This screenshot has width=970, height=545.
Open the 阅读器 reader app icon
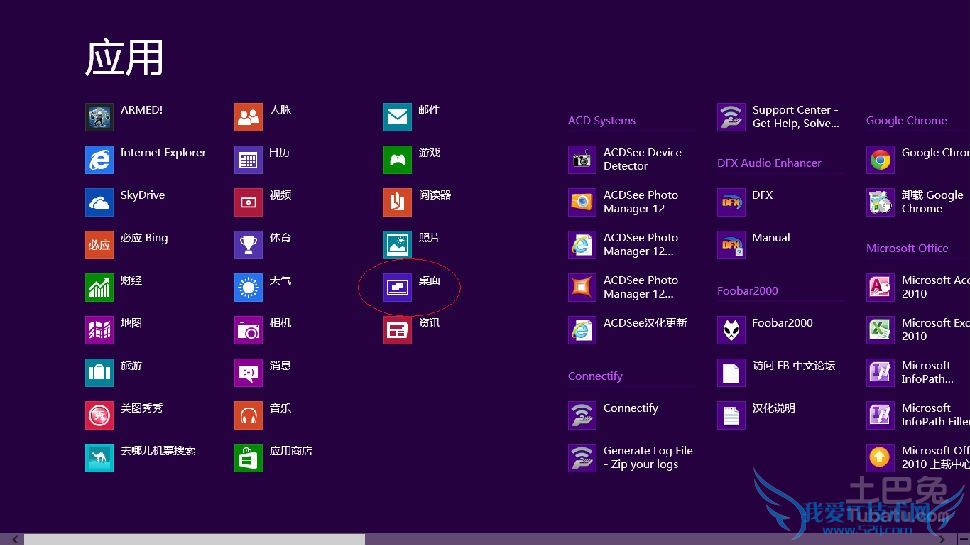(397, 202)
